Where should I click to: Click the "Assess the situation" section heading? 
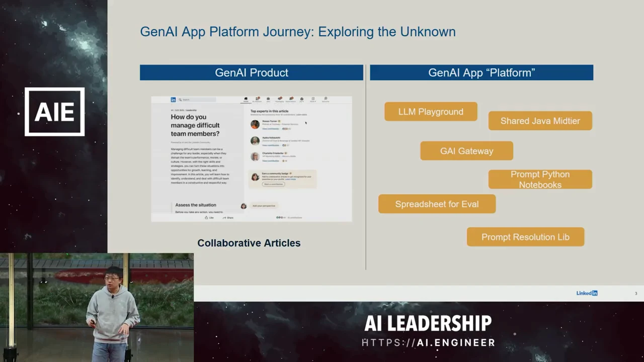click(x=196, y=205)
